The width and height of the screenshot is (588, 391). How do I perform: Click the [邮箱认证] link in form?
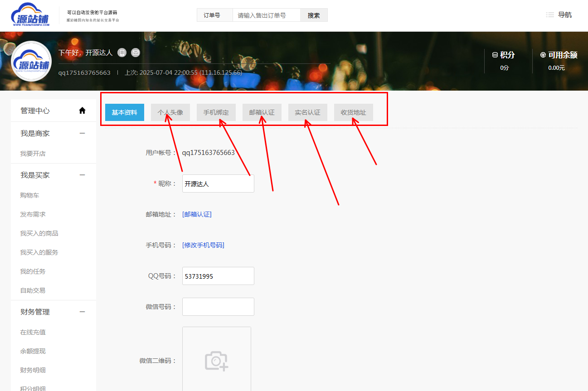[197, 214]
